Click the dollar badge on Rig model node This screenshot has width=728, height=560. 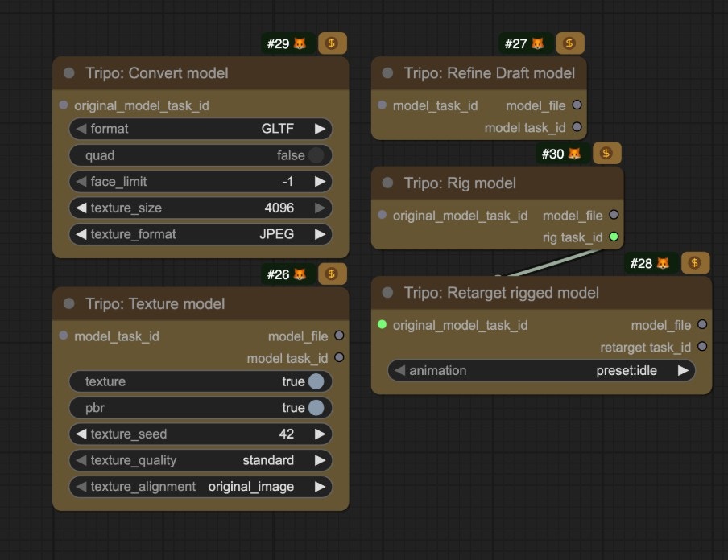[x=606, y=153]
